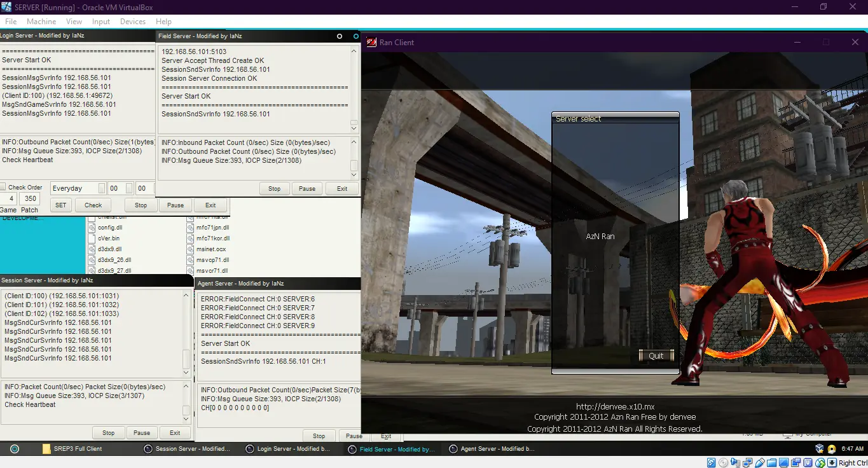Select the mfc71jpn.dll file icon

click(x=191, y=228)
